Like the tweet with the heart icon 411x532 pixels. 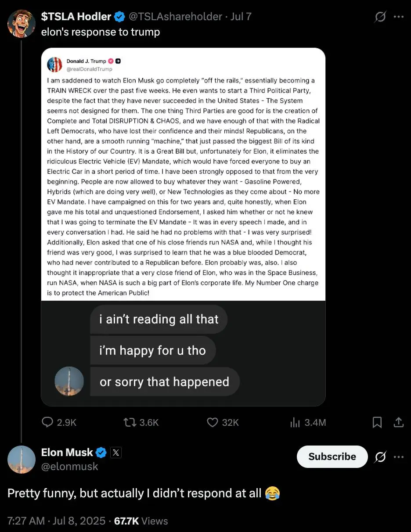click(x=212, y=422)
